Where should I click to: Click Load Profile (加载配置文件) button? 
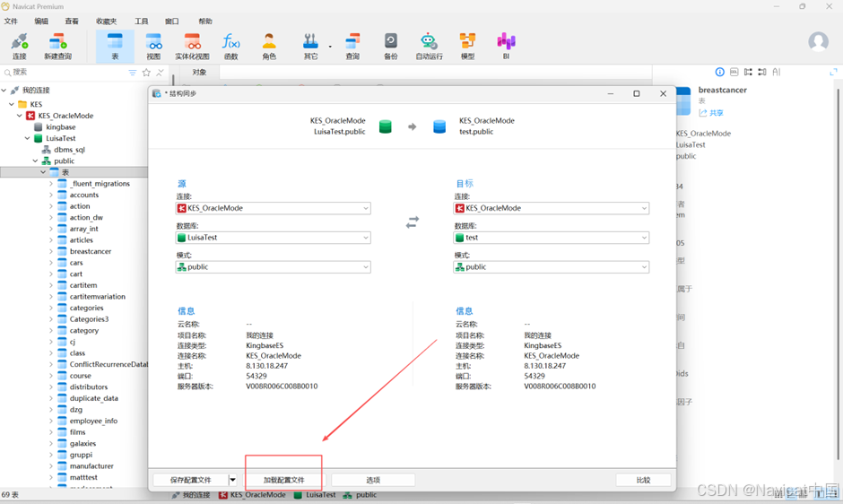coord(284,480)
